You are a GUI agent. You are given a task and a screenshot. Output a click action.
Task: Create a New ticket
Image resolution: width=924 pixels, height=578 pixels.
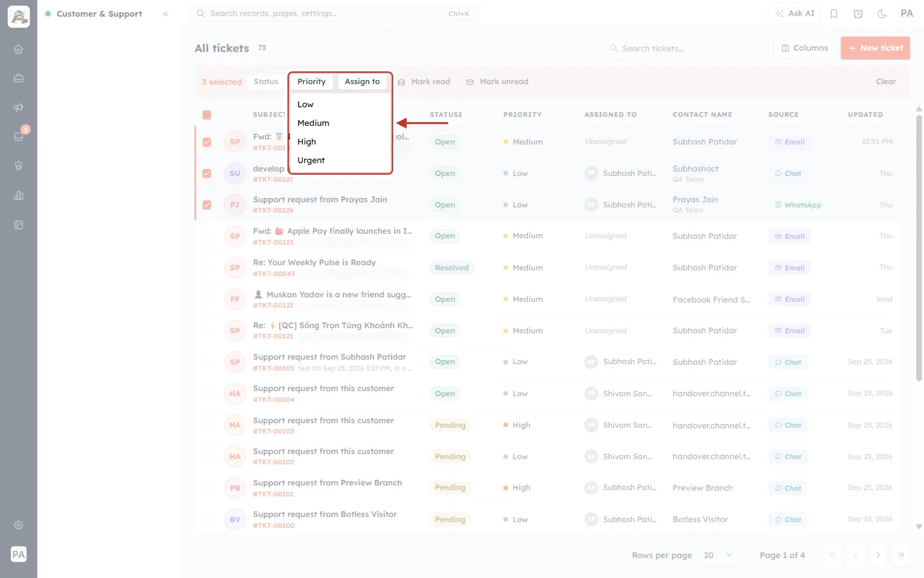875,48
